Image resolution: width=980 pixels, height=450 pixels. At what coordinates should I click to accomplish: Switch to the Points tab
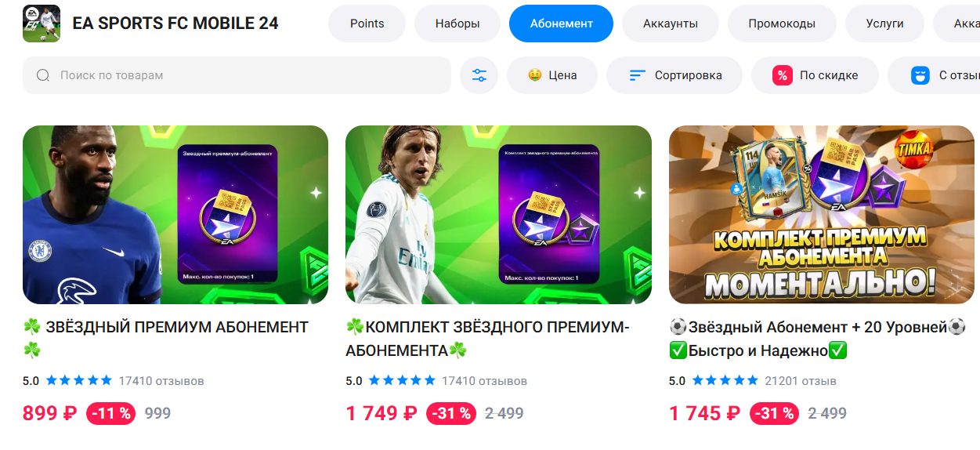pos(367,24)
